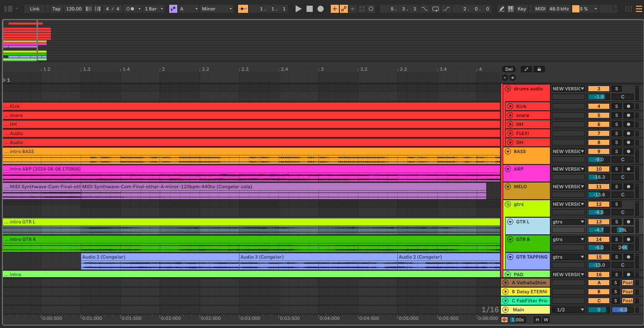Viewport: 644px width, 328px height.
Task: Click the Phase Nudge Down button
Action: click(x=88, y=9)
